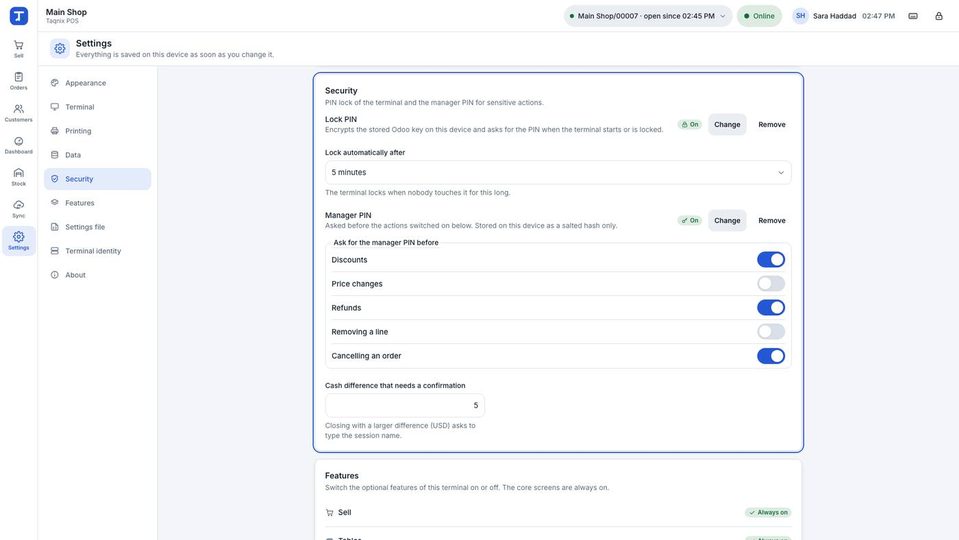
Task: Open Orders in the left rail
Action: [18, 81]
